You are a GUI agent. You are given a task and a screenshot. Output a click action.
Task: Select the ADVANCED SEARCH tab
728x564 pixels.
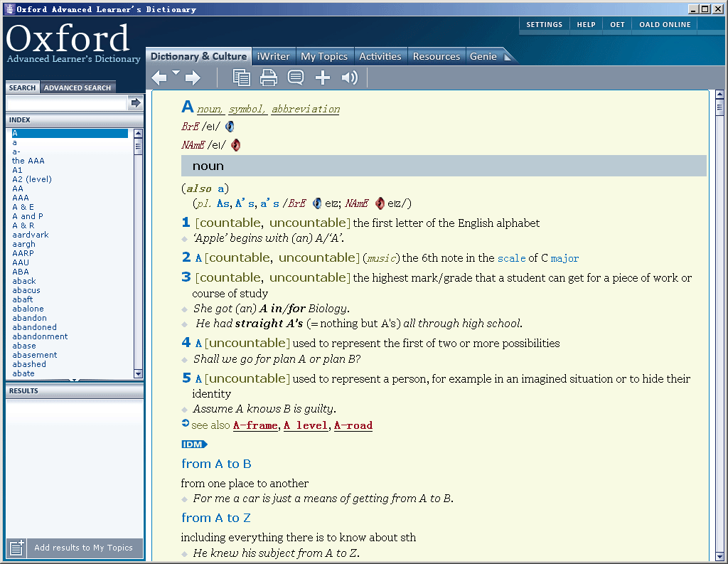coord(77,87)
